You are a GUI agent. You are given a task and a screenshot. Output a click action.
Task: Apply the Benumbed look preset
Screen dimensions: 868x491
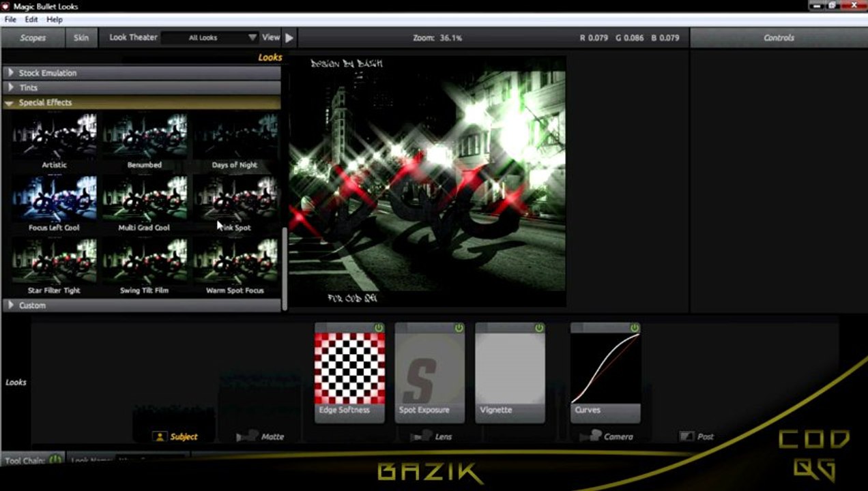145,141
